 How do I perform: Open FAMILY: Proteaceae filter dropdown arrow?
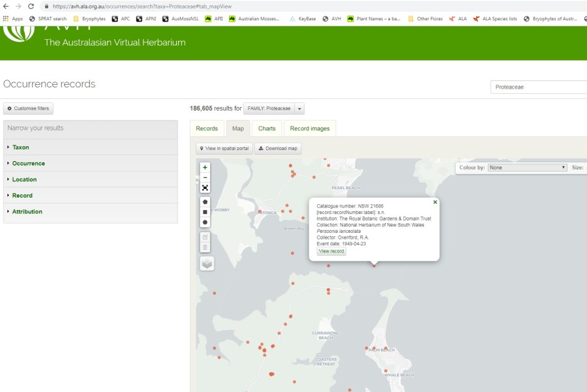299,109
